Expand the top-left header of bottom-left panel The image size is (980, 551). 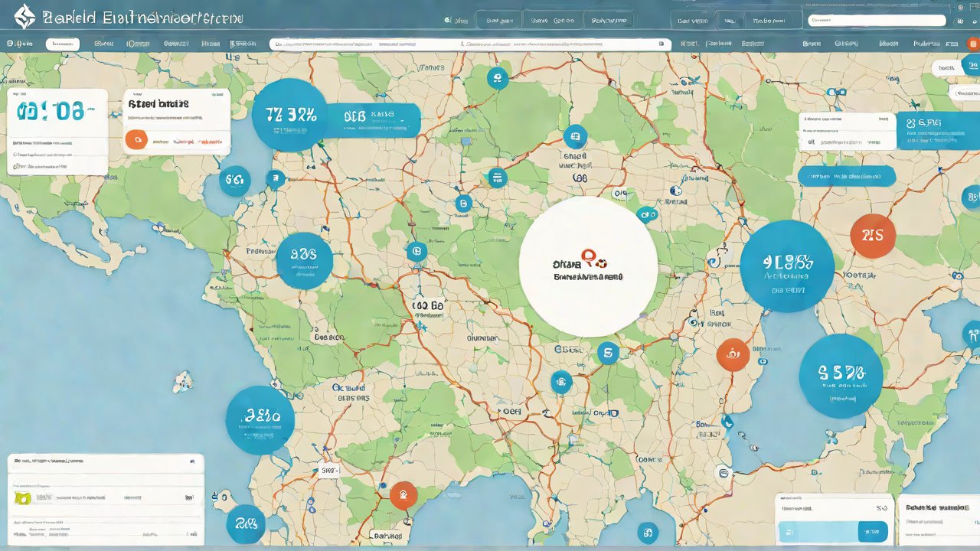(x=46, y=461)
